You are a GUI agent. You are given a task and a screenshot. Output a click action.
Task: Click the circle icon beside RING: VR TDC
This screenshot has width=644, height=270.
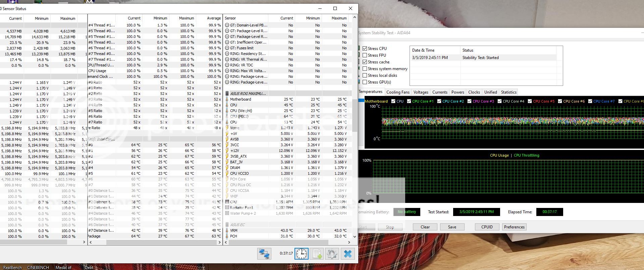tap(227, 65)
